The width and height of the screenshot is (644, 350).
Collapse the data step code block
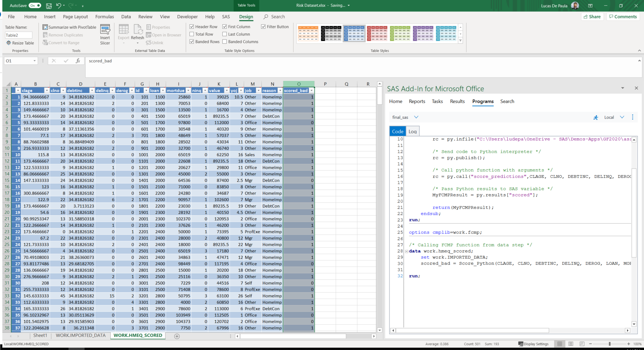coord(406,251)
